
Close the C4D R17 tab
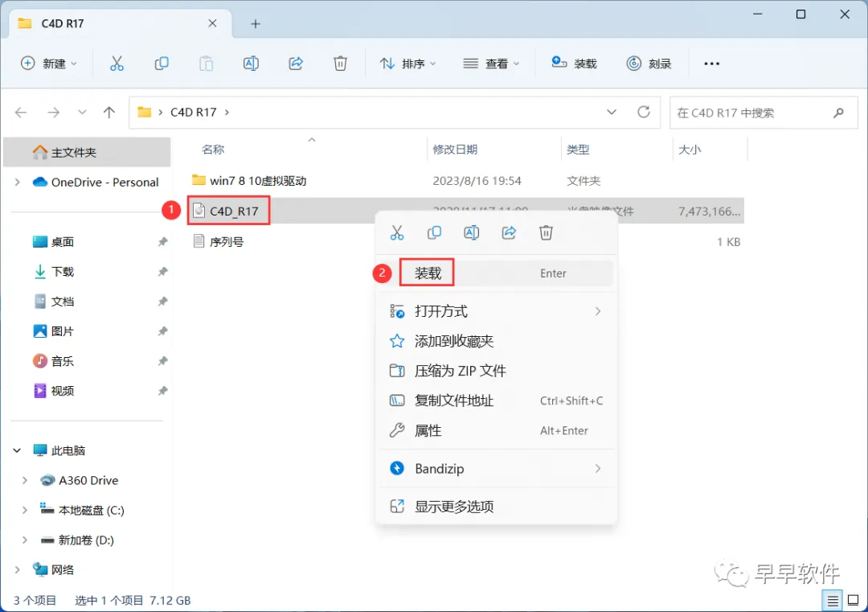tap(212, 23)
